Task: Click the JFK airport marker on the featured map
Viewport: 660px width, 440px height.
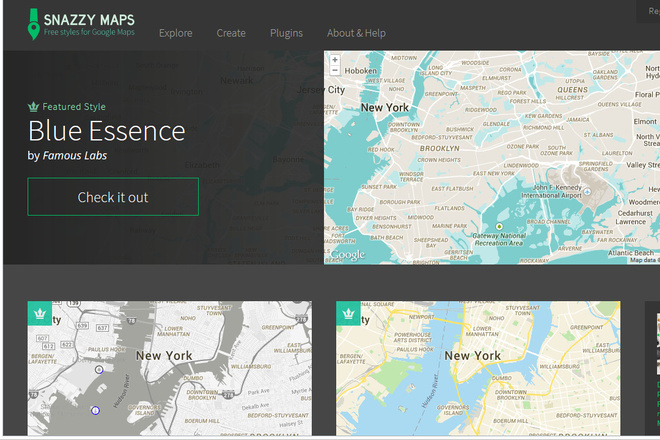Action: (587, 192)
